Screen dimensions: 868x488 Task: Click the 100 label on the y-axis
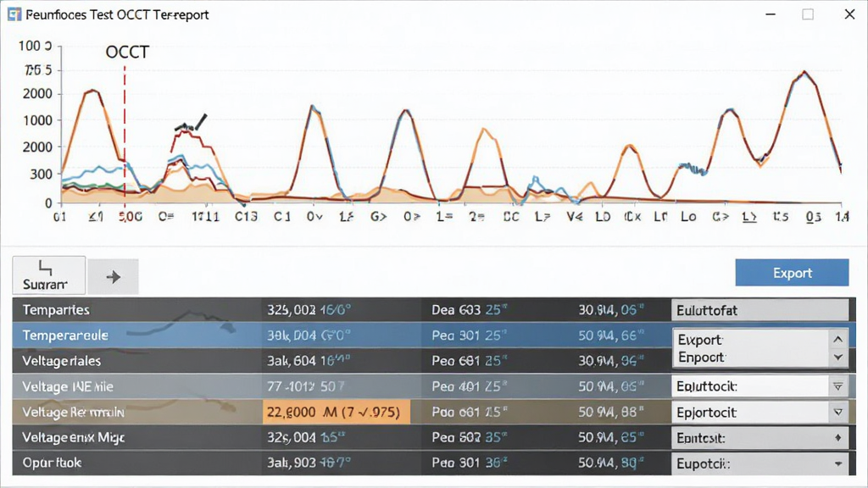coord(34,46)
